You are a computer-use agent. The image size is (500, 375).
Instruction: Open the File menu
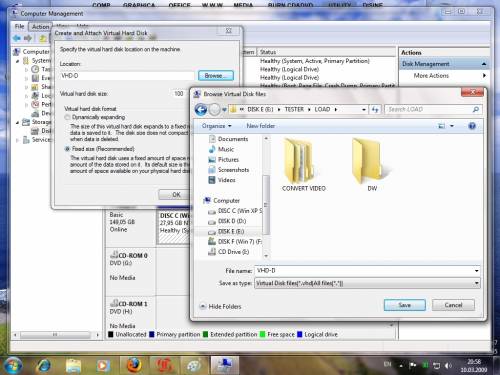(19, 27)
